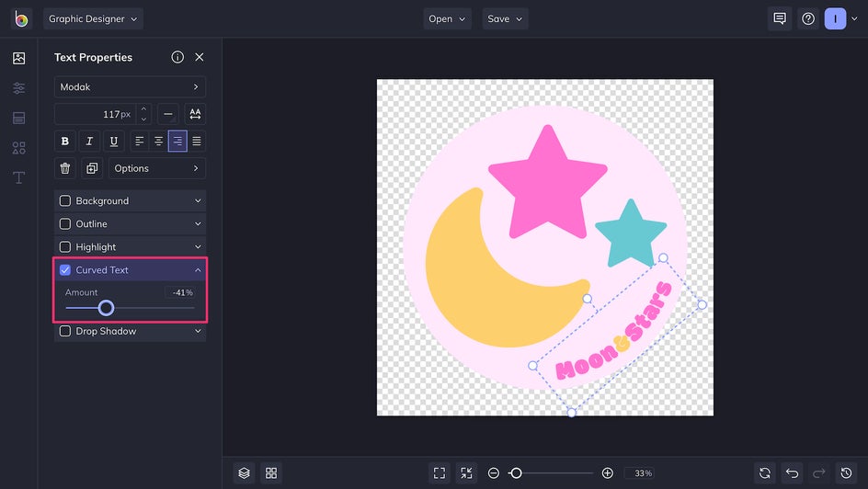
Task: Open the history clock icon
Action: (x=847, y=473)
